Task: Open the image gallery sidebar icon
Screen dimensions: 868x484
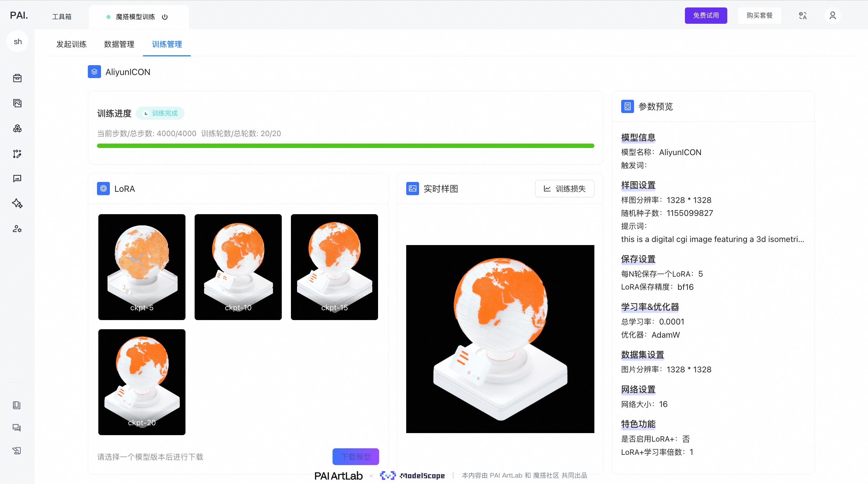Action: coord(17,103)
